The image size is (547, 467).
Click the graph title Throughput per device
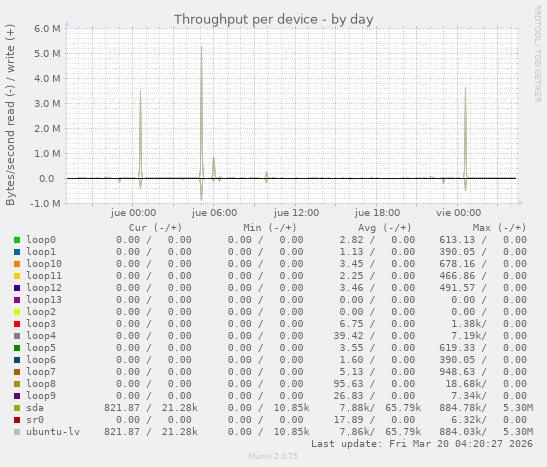tap(274, 20)
